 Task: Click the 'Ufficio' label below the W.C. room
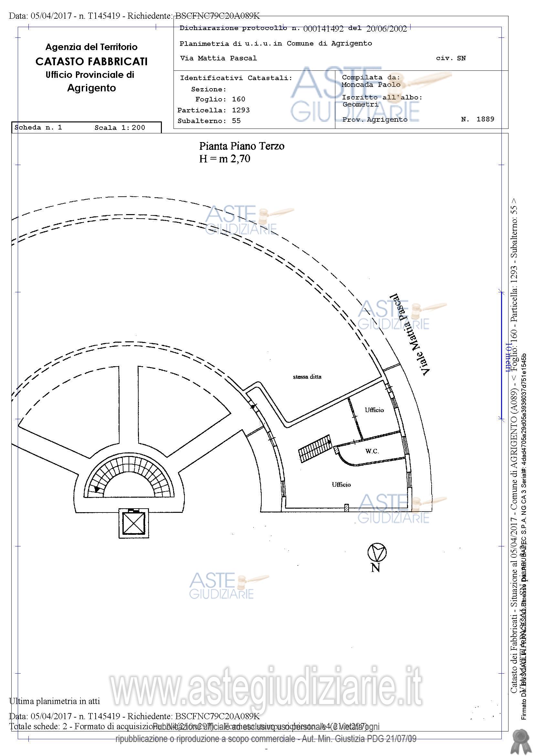341,484
